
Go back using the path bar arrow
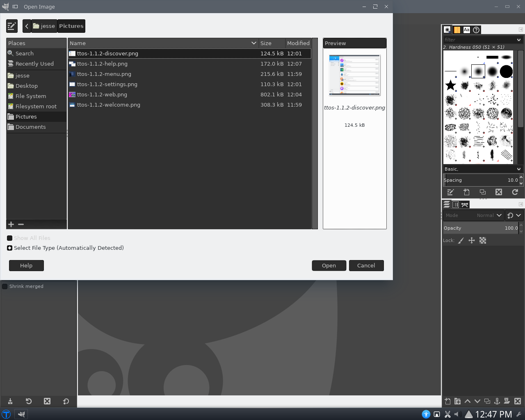point(27,26)
